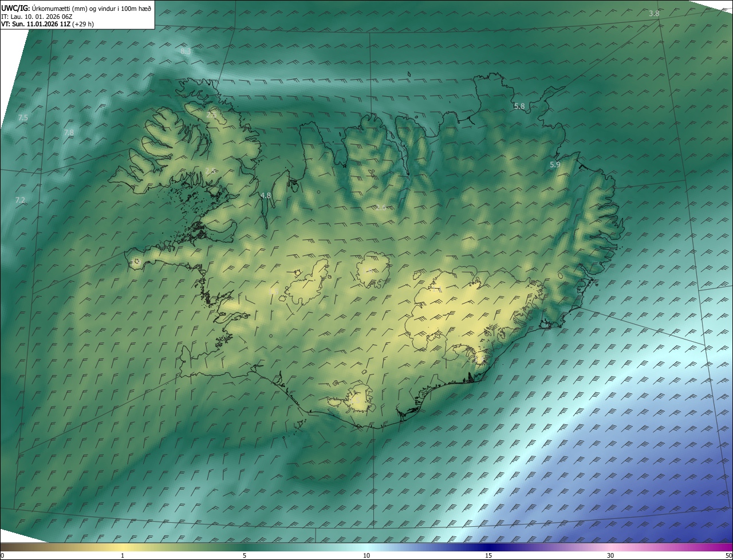Click the 7.8 value label on the map
733x560 pixels.
pos(69,133)
